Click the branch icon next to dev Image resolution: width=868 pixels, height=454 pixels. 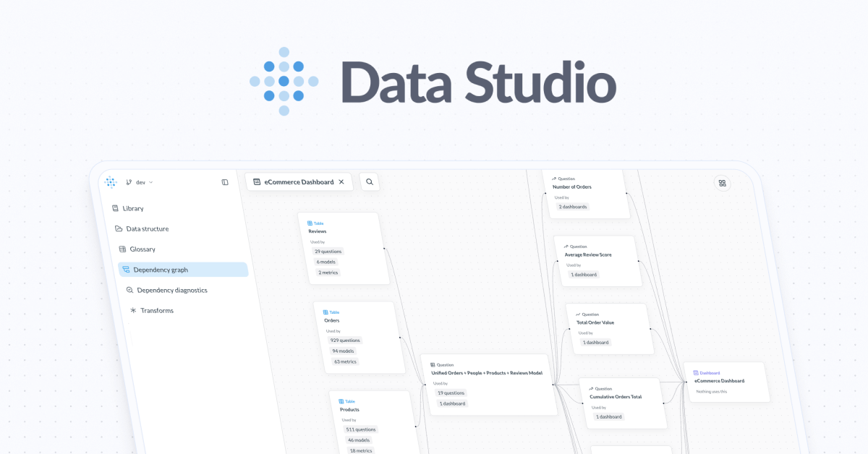click(127, 181)
